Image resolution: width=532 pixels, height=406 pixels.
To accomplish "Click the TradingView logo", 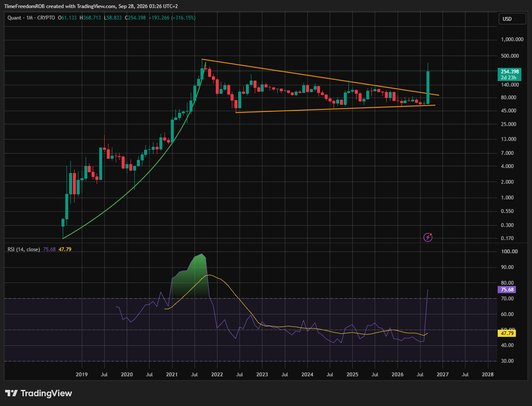I will [x=38, y=393].
